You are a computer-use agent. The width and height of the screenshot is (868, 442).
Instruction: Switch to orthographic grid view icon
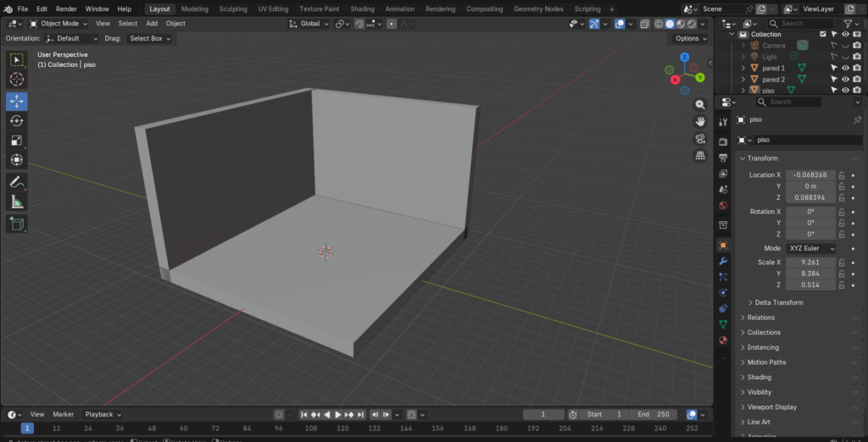tap(700, 156)
